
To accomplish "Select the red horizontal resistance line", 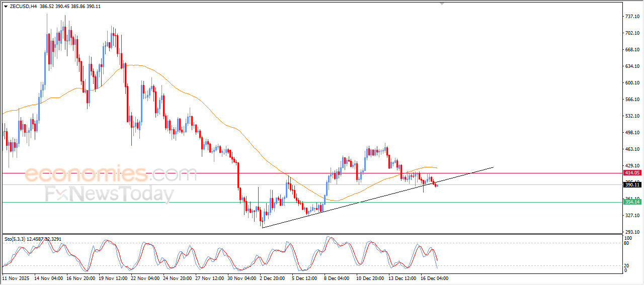I will pos(302,173).
